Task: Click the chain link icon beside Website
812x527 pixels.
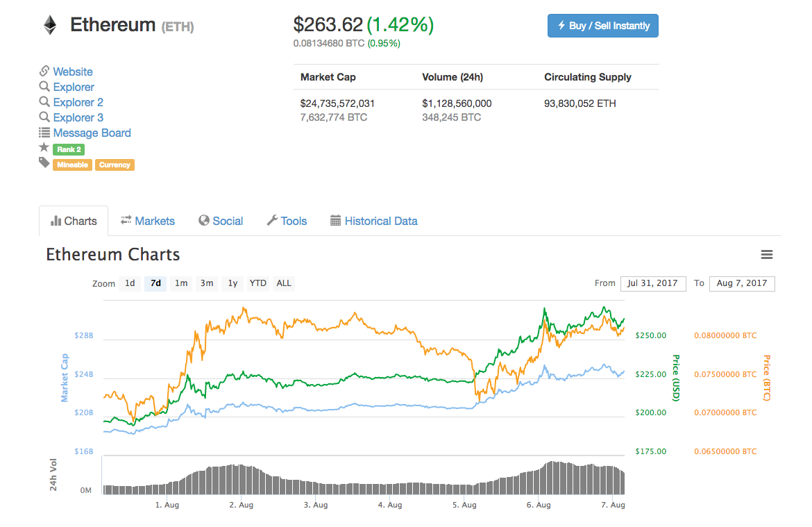Action: 44,71
